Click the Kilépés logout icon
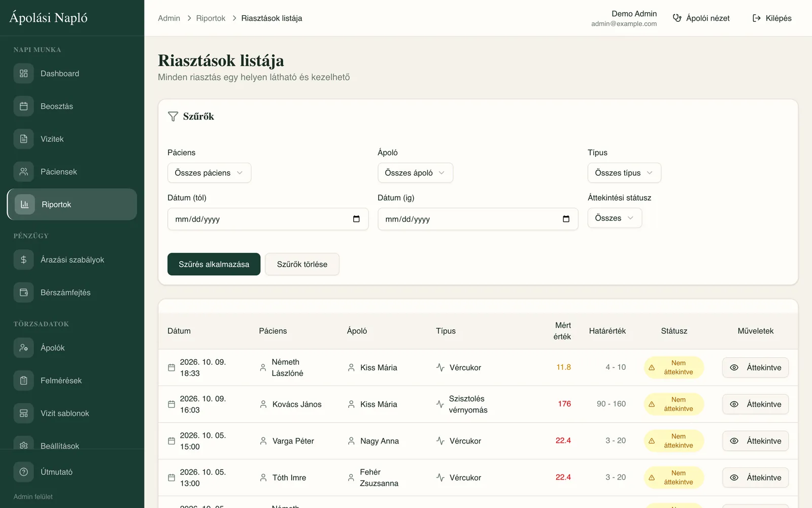 click(757, 18)
